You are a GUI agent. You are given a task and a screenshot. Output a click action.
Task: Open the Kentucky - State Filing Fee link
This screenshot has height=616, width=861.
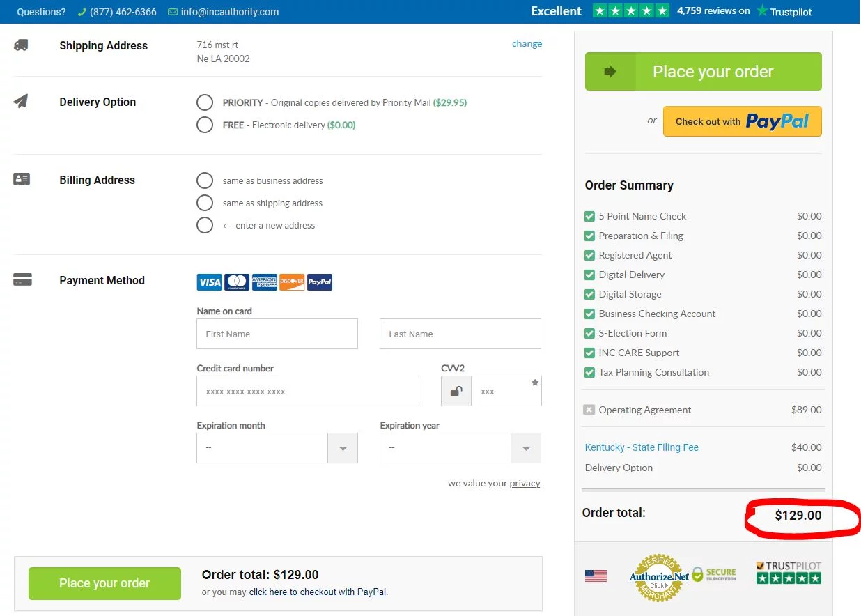pos(642,447)
